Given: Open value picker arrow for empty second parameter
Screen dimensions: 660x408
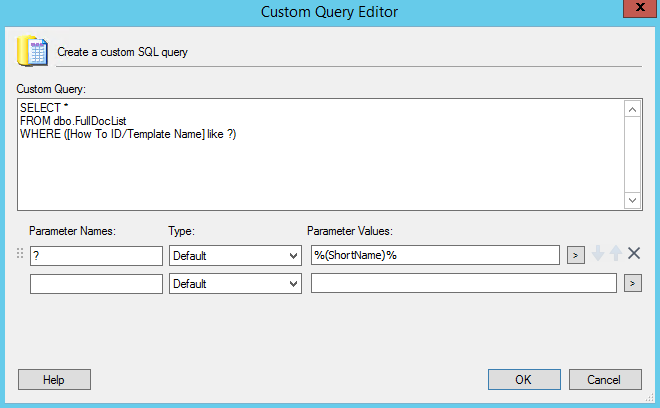Looking at the screenshot, I should point(632,284).
